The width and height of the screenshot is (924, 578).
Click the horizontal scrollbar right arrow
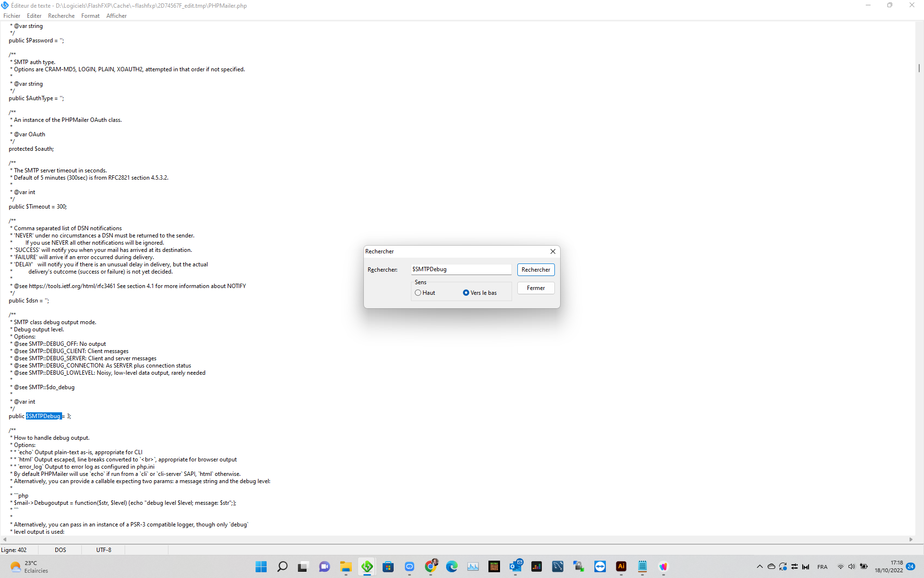[x=911, y=539]
